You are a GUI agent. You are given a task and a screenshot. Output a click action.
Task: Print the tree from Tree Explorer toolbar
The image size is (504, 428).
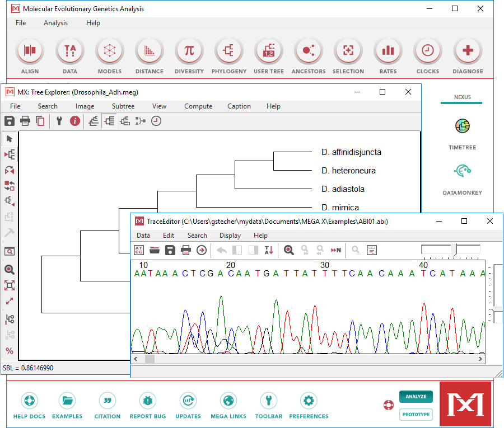click(x=25, y=121)
